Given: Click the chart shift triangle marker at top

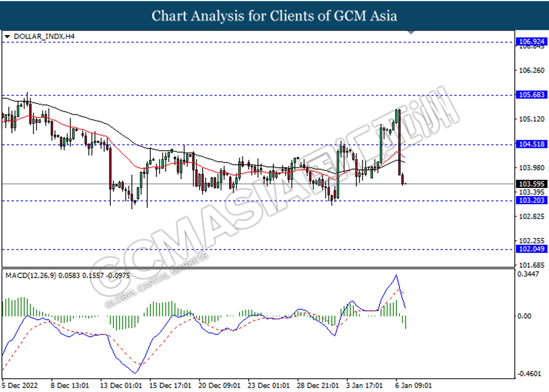Looking at the screenshot, I should (x=411, y=32).
